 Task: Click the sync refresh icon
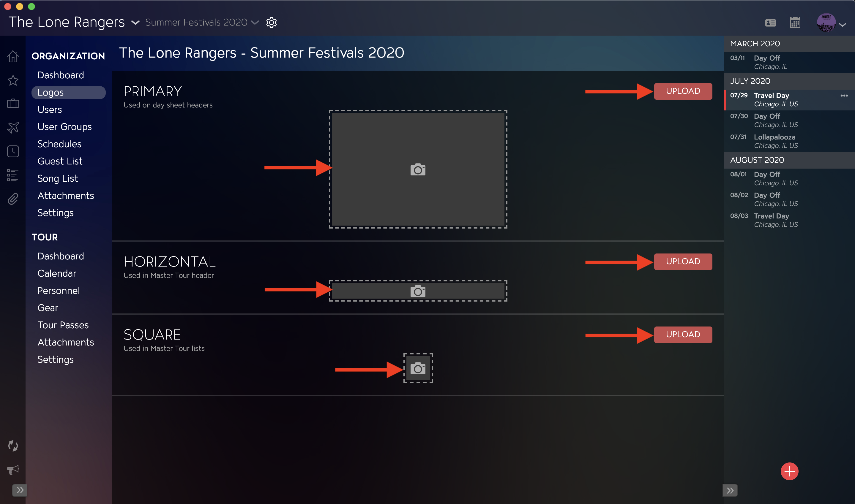13,446
